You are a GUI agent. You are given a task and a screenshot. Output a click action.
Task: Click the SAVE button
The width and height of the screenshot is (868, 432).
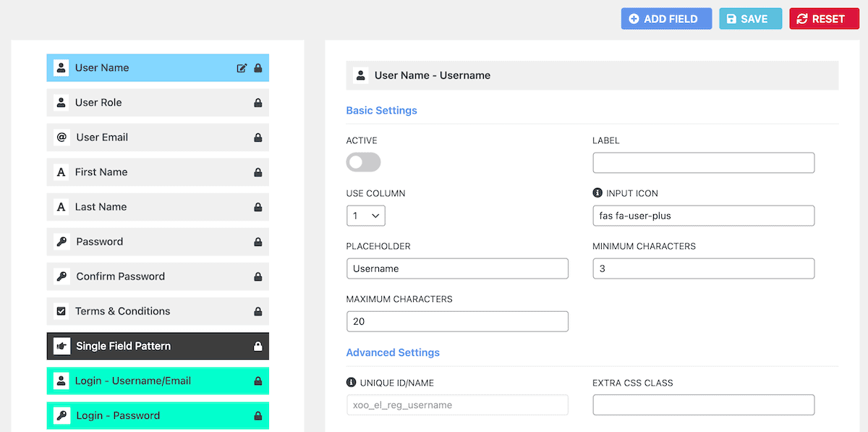pos(750,18)
